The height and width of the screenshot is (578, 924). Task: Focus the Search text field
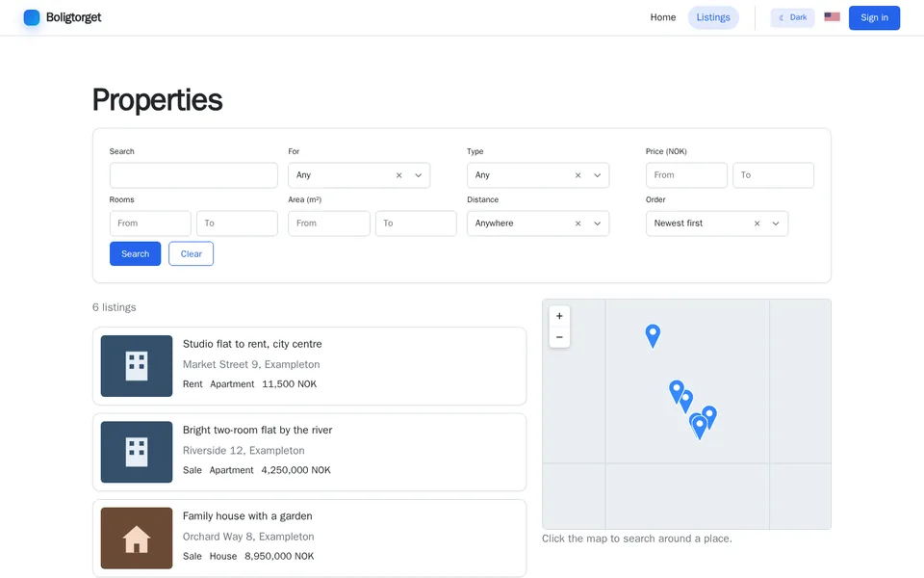point(193,175)
